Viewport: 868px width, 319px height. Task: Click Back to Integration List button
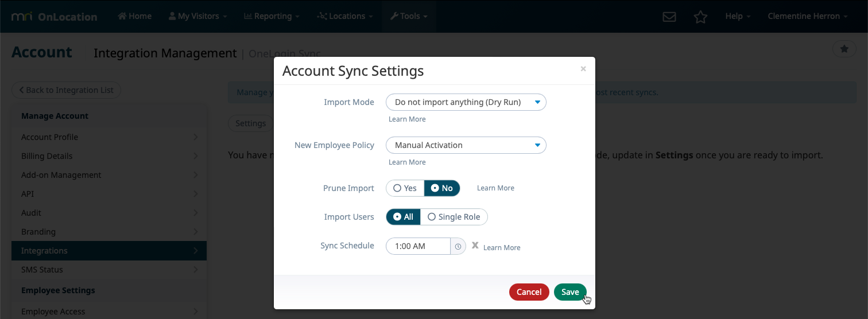(x=66, y=90)
